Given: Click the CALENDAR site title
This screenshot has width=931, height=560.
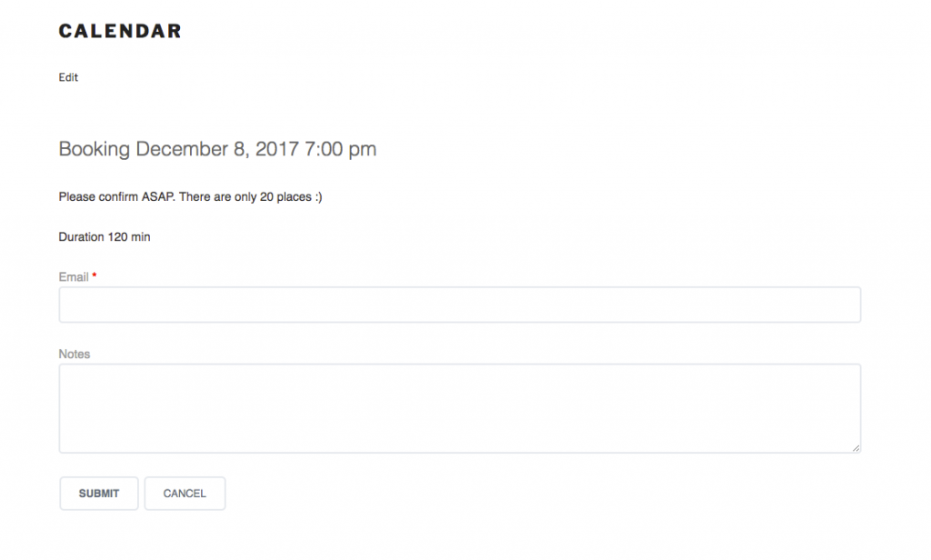Looking at the screenshot, I should point(120,32).
